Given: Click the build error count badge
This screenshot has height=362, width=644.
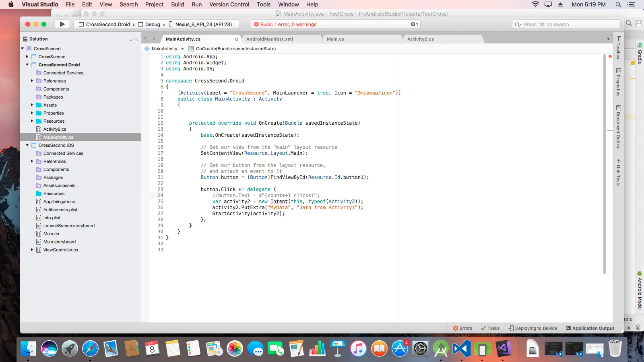Looking at the screenshot, I should tap(415, 24).
